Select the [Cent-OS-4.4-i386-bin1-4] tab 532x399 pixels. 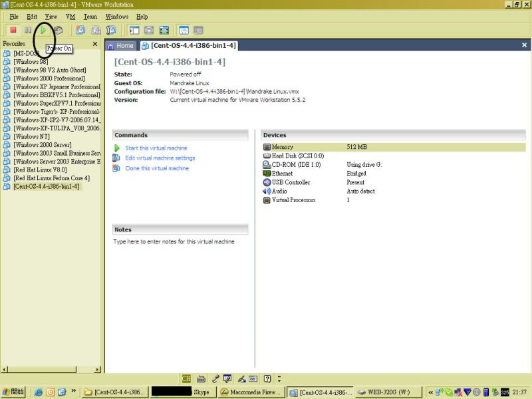coord(189,45)
